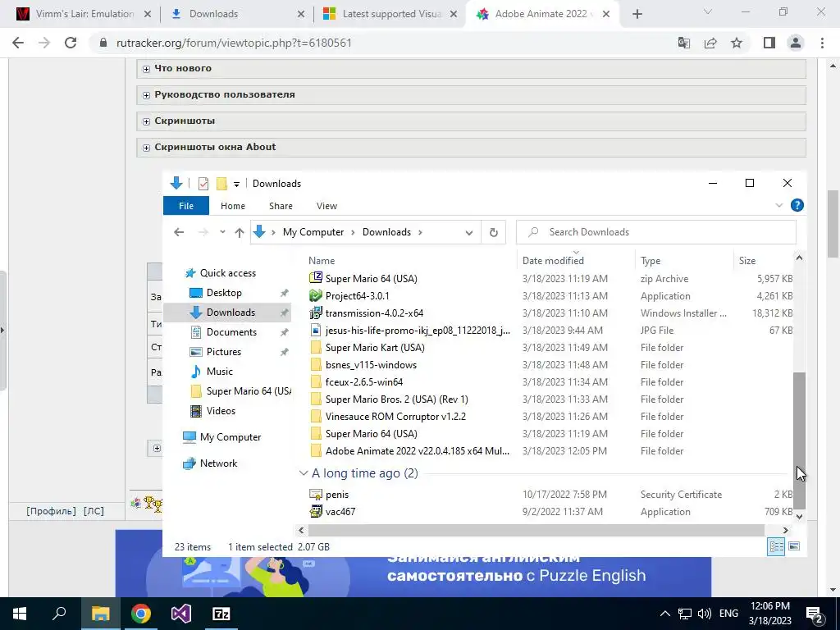
Task: Select Super Mario 64 (USA) zip archive
Action: (372, 279)
